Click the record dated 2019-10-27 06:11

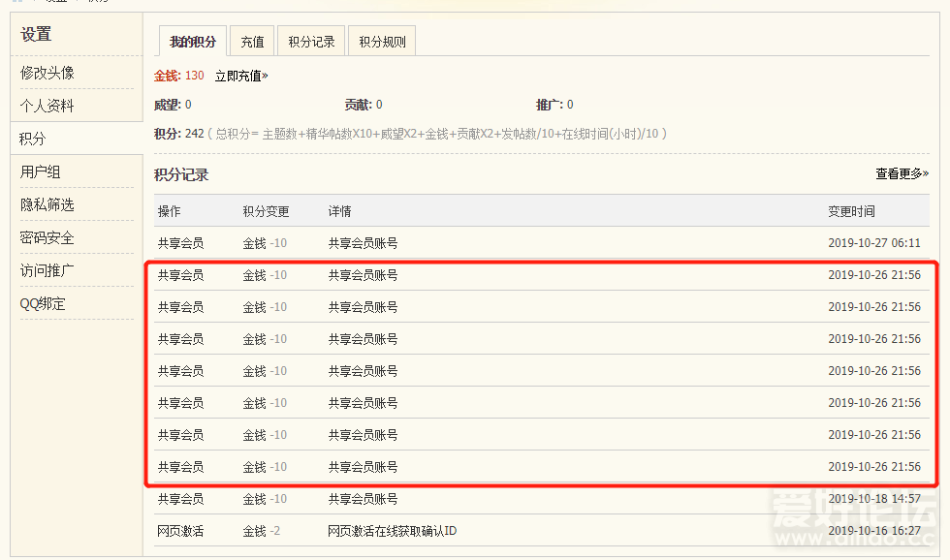tap(873, 243)
